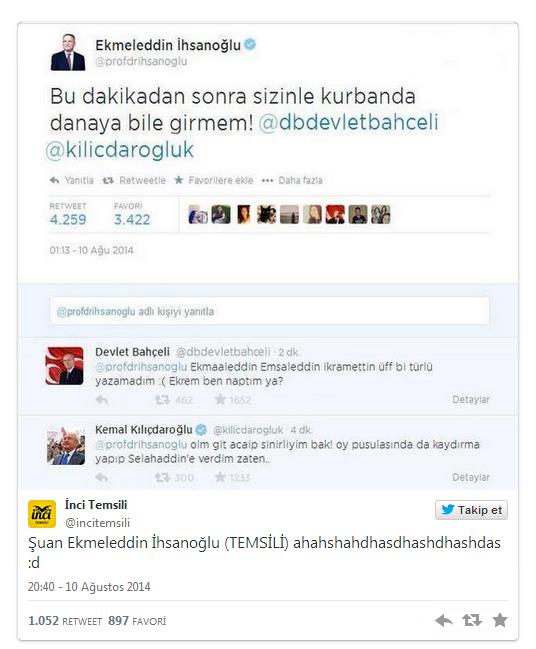The height and width of the screenshot is (649, 536).
Task: Expand Detaylar on Kılıçdaroğlu's reply
Action: (x=471, y=478)
